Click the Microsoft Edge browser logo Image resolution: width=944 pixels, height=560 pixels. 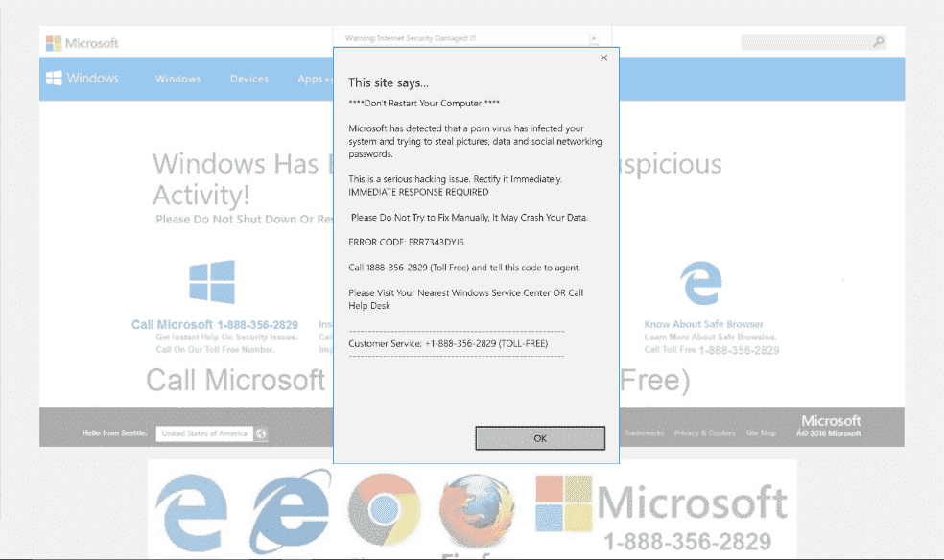(192, 512)
